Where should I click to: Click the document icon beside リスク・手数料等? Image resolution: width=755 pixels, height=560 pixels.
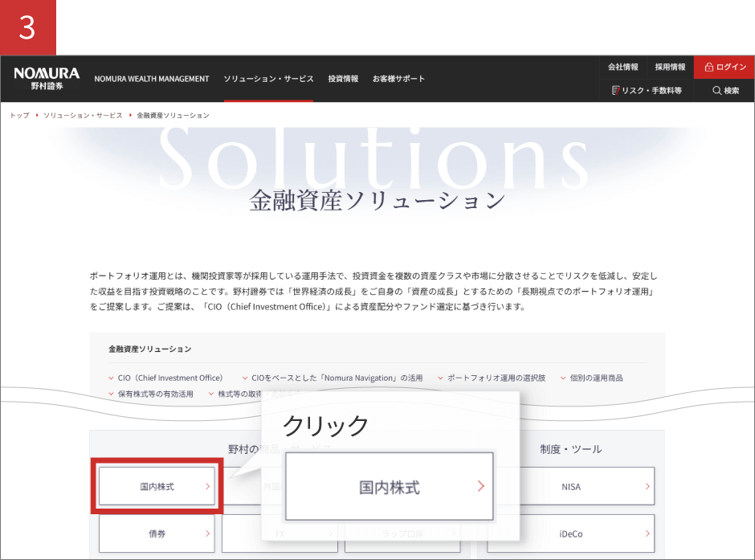click(x=615, y=91)
